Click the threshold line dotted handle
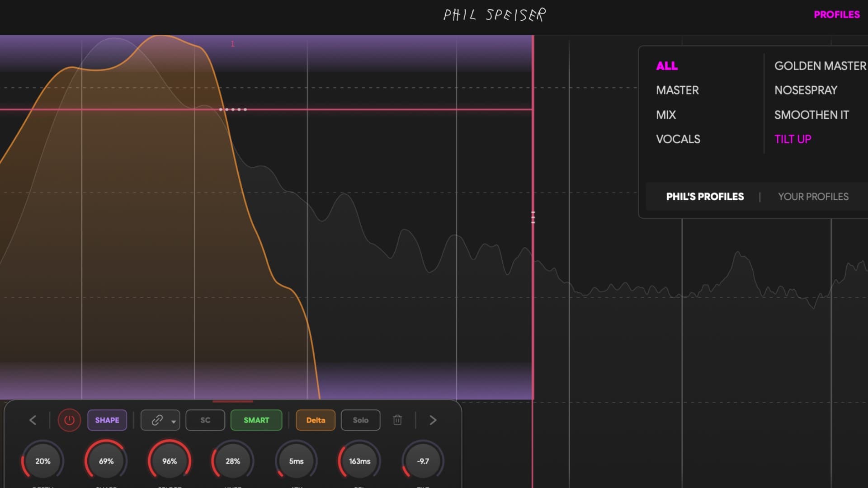Screen dimensions: 868x488 point(233,109)
